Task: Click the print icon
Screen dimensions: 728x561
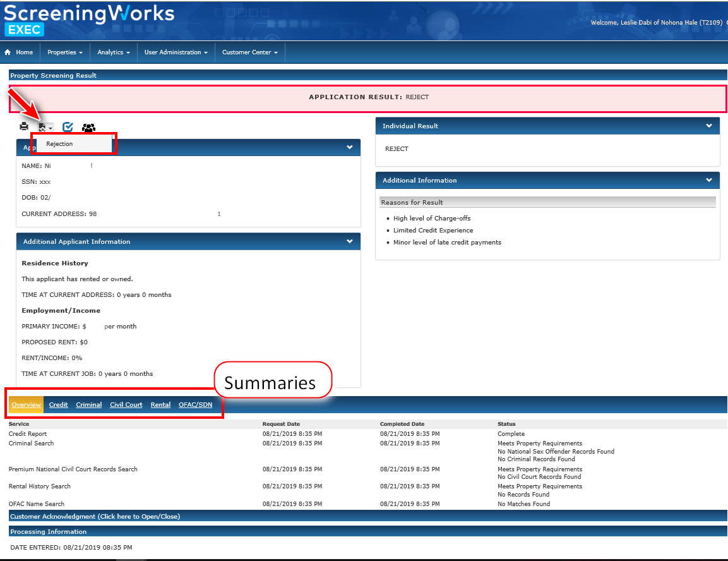Action: 24,126
